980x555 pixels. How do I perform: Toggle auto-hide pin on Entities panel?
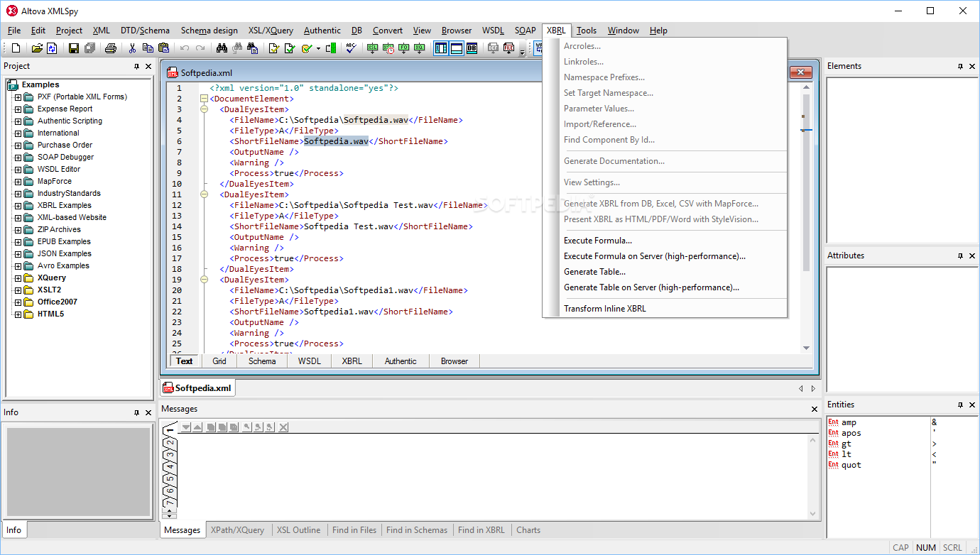(960, 405)
